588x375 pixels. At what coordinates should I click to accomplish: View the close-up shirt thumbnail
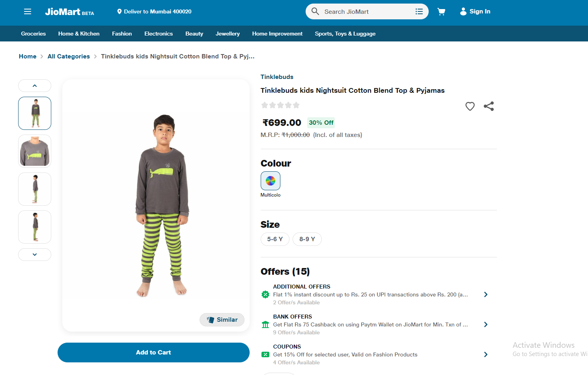pos(35,151)
